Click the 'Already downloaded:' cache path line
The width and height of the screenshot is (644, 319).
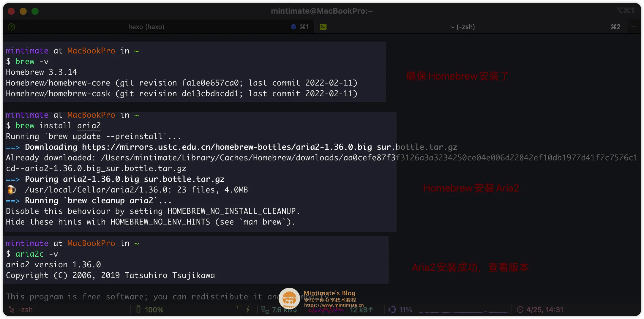[x=322, y=158]
